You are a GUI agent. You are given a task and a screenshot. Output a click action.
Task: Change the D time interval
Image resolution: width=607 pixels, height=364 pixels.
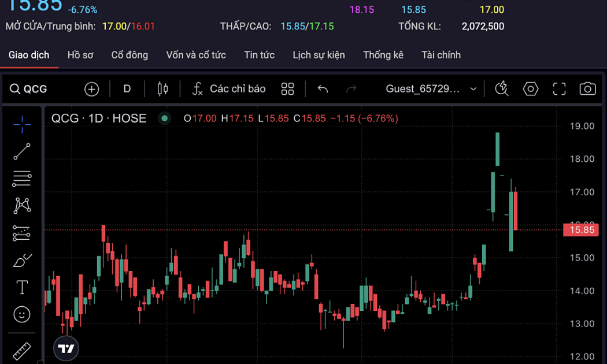(127, 89)
